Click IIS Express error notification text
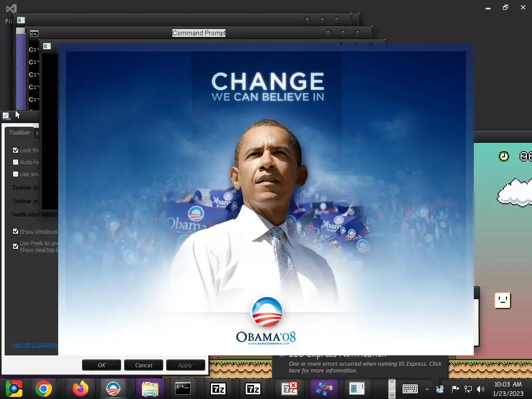This screenshot has height=399, width=532. [x=365, y=367]
